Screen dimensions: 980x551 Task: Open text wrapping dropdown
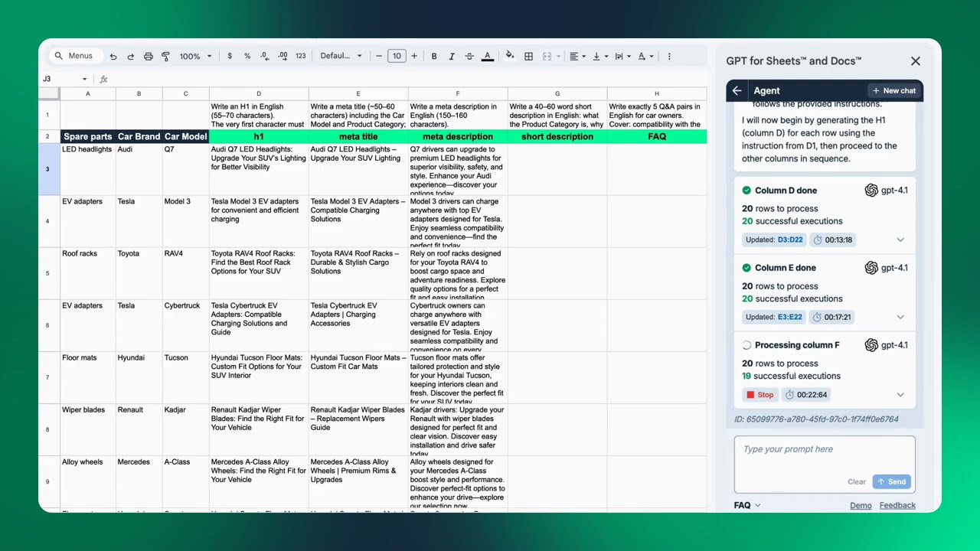(x=622, y=56)
